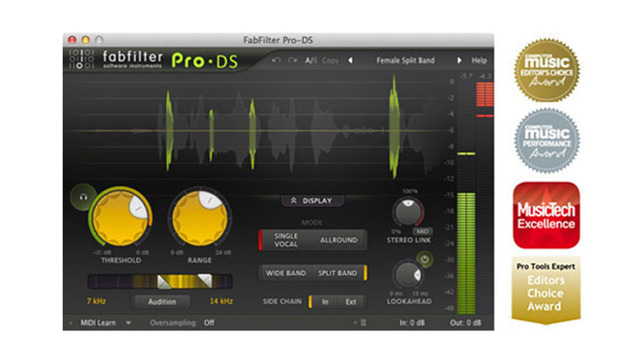Click the output level meter
This screenshot has height=364, width=641.
tap(466, 197)
